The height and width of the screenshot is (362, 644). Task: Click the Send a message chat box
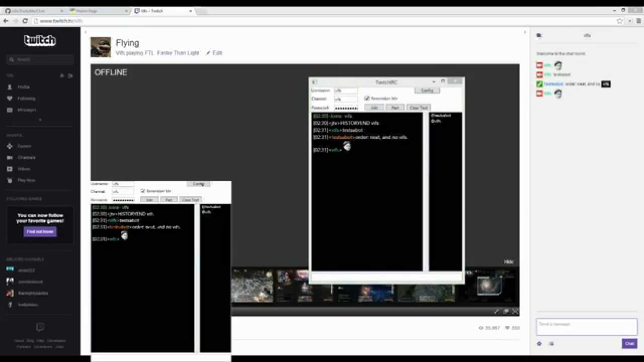587,327
